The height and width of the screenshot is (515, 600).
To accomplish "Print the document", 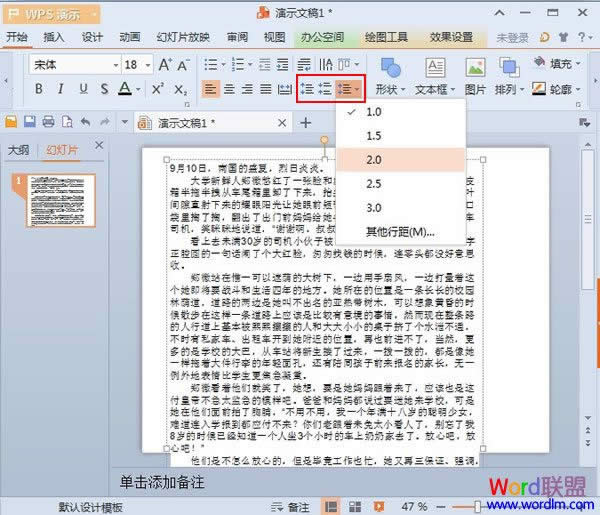I will coord(48,122).
